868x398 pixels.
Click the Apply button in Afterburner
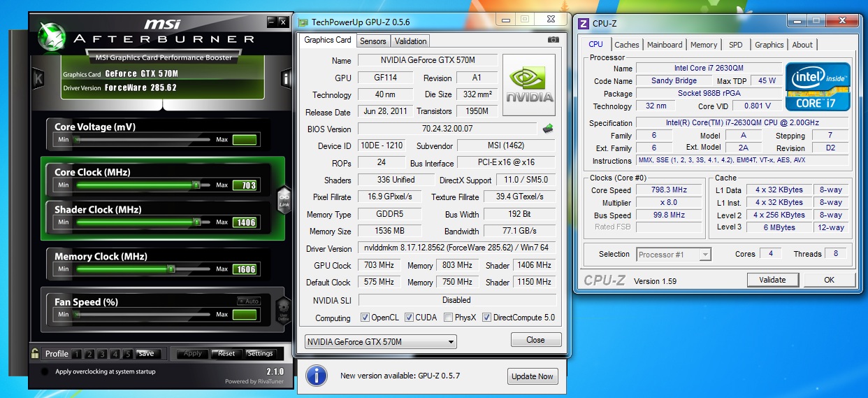pyautogui.click(x=192, y=354)
